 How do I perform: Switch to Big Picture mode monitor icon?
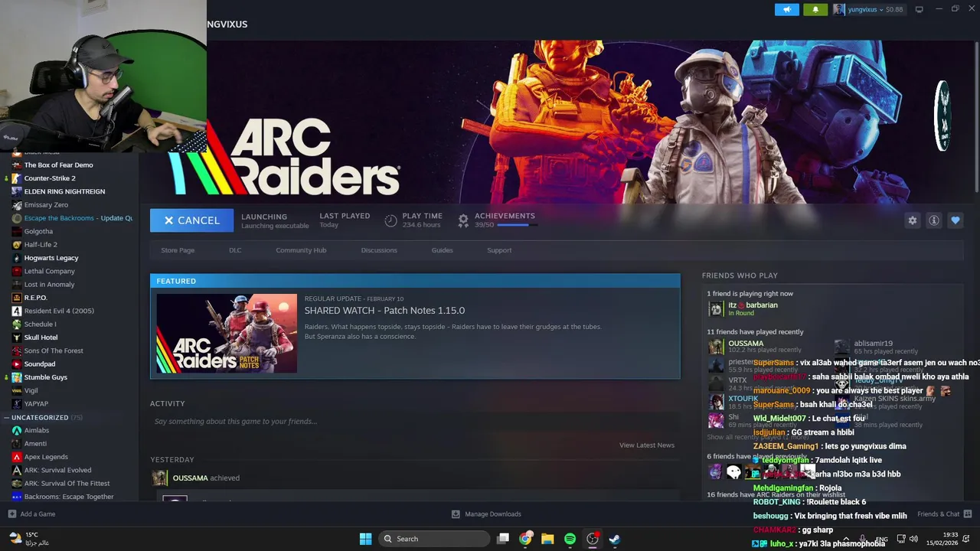(919, 9)
